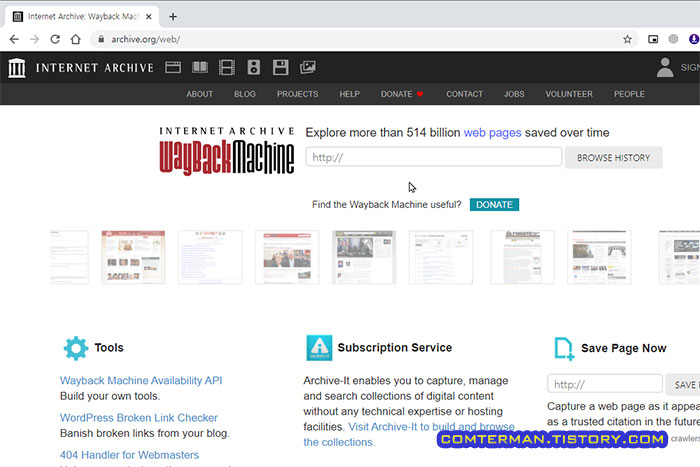Open WordPress Broken Link Checker link
Screen dimensions: 700x467
[x=139, y=418]
